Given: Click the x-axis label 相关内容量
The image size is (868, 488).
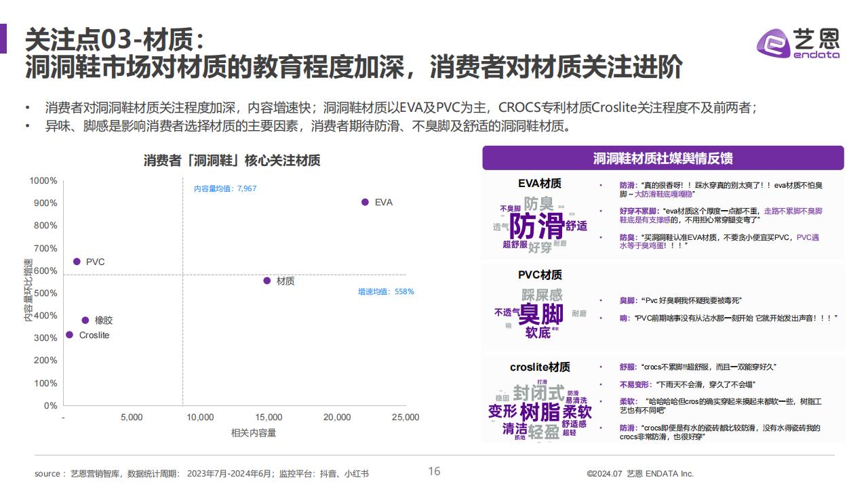Looking at the screenshot, I should pos(254,432).
